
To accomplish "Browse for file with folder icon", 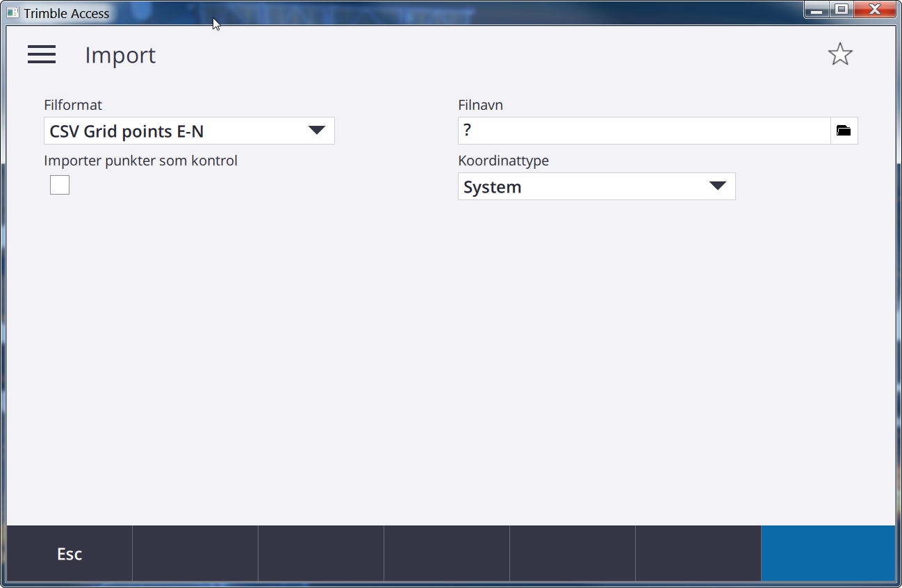I will click(844, 131).
